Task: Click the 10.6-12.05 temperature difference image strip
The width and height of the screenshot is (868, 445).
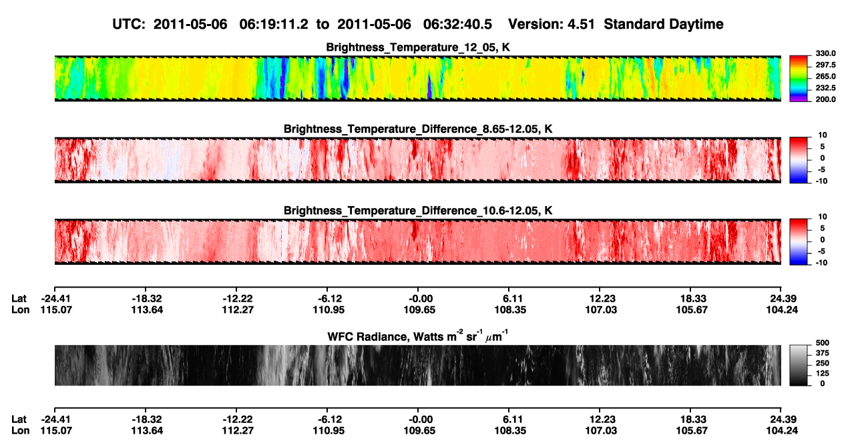Action: (x=418, y=242)
